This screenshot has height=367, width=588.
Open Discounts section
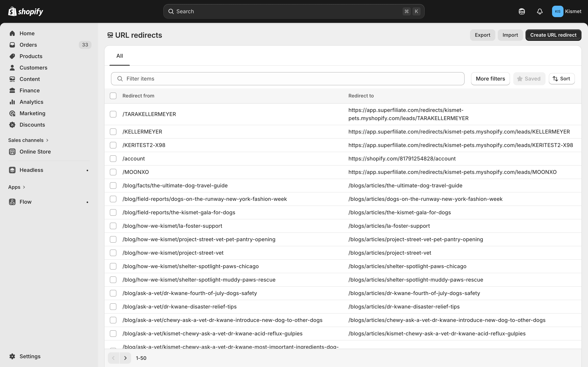pyautogui.click(x=32, y=125)
